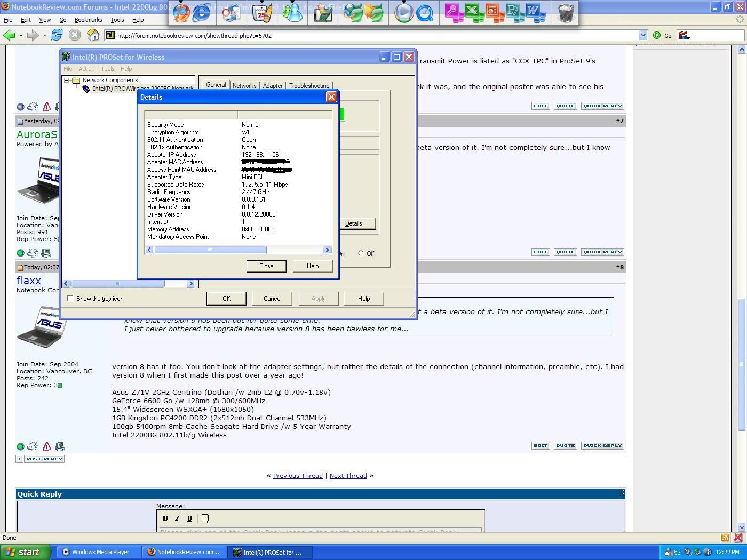Viewport: 747px width, 560px height.
Task: Select the Off radio button
Action: coord(361,253)
